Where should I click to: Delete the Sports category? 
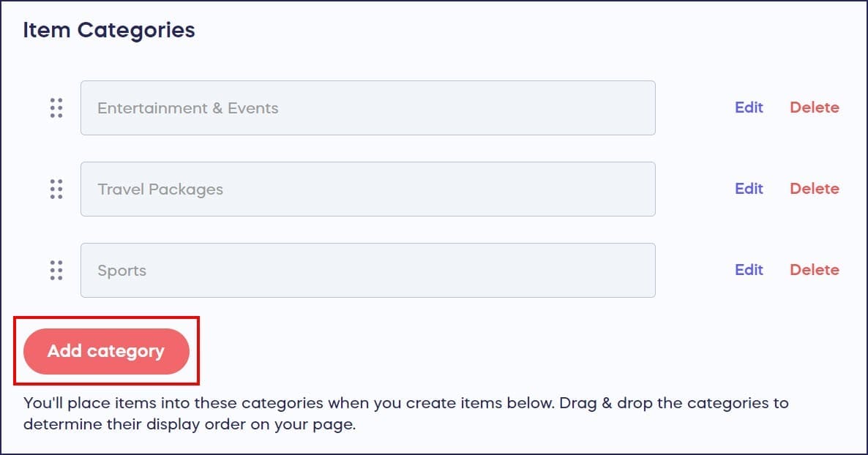pyautogui.click(x=814, y=270)
